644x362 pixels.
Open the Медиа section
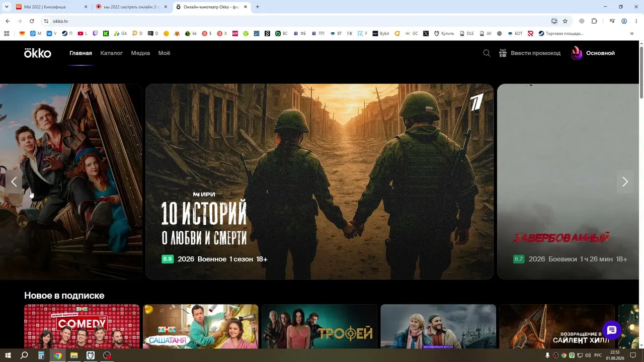pyautogui.click(x=140, y=53)
